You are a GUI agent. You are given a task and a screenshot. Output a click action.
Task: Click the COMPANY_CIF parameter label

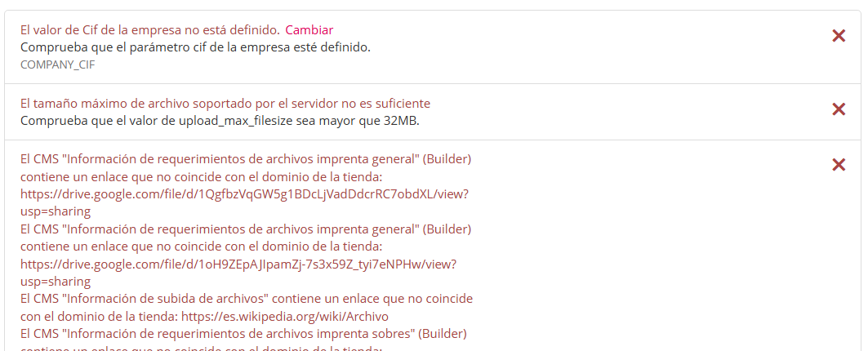click(x=57, y=64)
